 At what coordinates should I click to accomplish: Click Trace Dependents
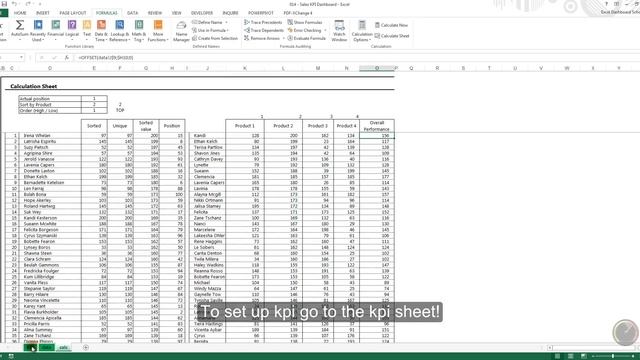pyautogui.click(x=264, y=30)
